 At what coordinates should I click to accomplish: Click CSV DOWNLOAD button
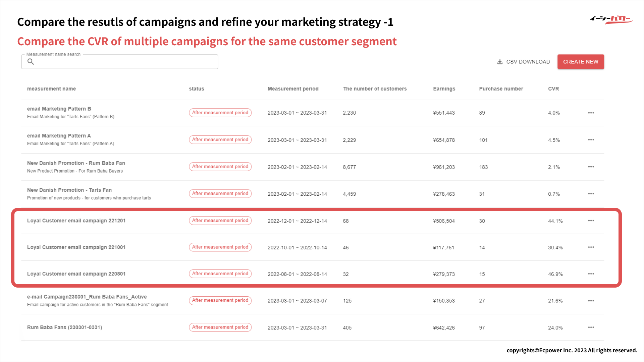[x=528, y=62]
